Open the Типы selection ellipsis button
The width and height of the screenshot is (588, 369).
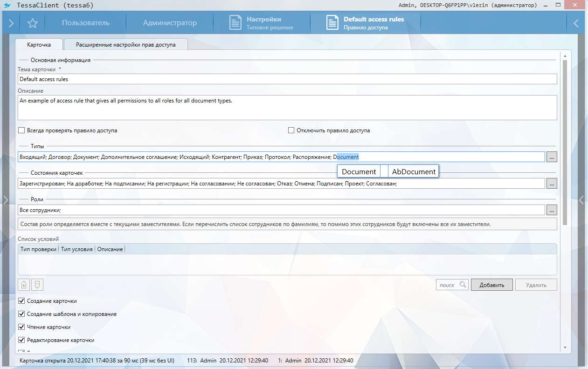[552, 157]
